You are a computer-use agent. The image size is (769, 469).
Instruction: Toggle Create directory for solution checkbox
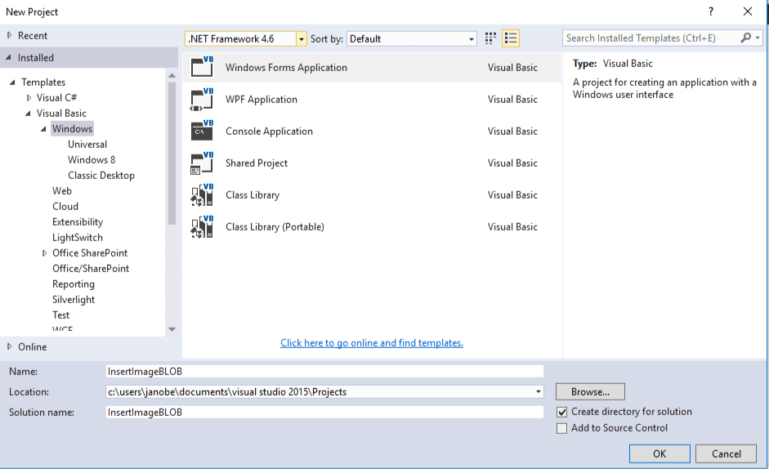pos(562,412)
